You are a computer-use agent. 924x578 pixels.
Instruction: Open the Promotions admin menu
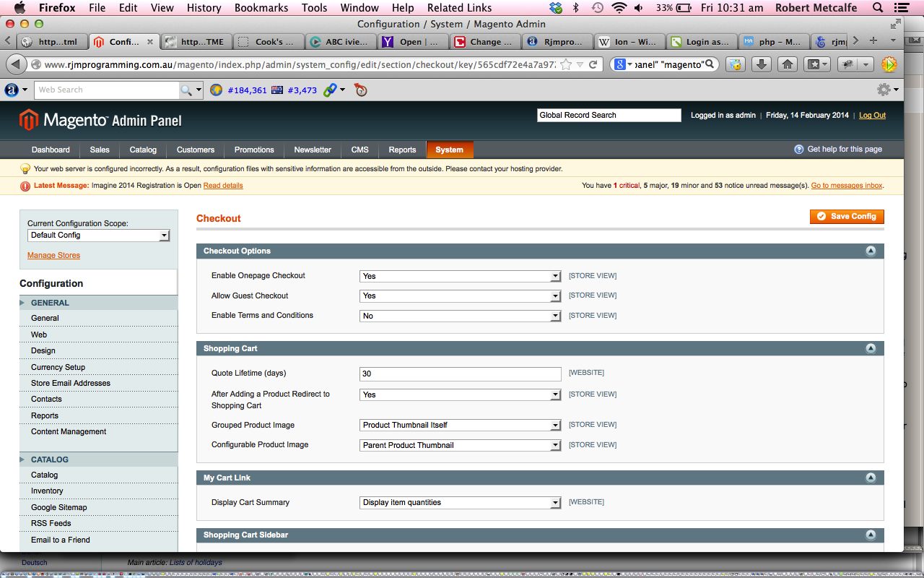coord(254,150)
